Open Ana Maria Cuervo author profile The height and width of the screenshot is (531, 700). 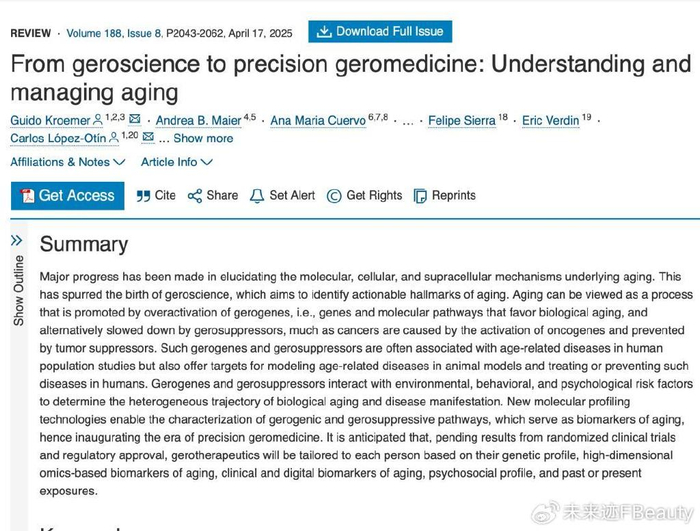click(x=316, y=121)
